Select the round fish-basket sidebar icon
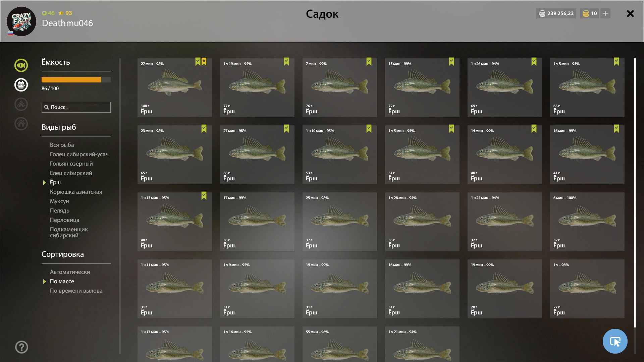Image resolution: width=644 pixels, height=362 pixels. click(21, 85)
